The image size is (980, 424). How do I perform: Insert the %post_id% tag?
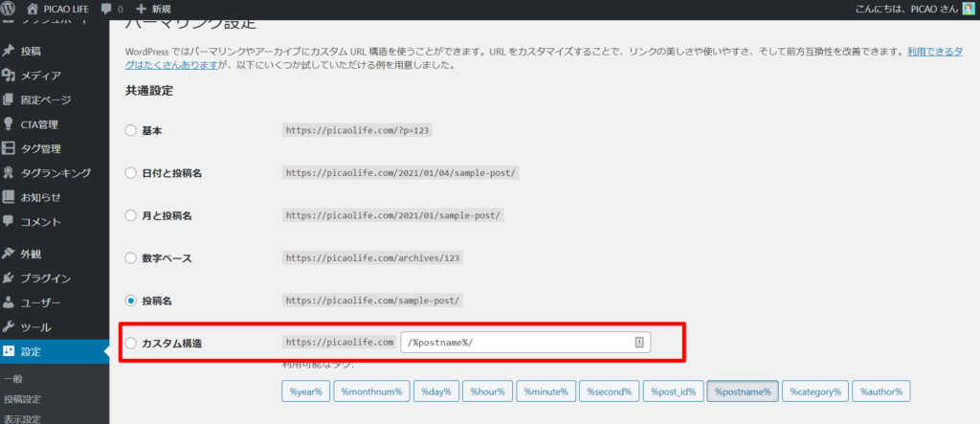[673, 391]
